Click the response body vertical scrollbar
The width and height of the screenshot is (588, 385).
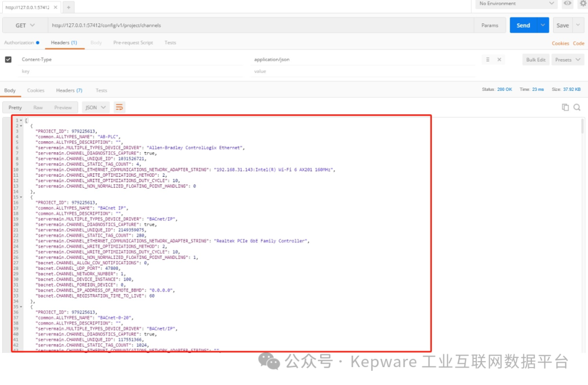(583, 126)
